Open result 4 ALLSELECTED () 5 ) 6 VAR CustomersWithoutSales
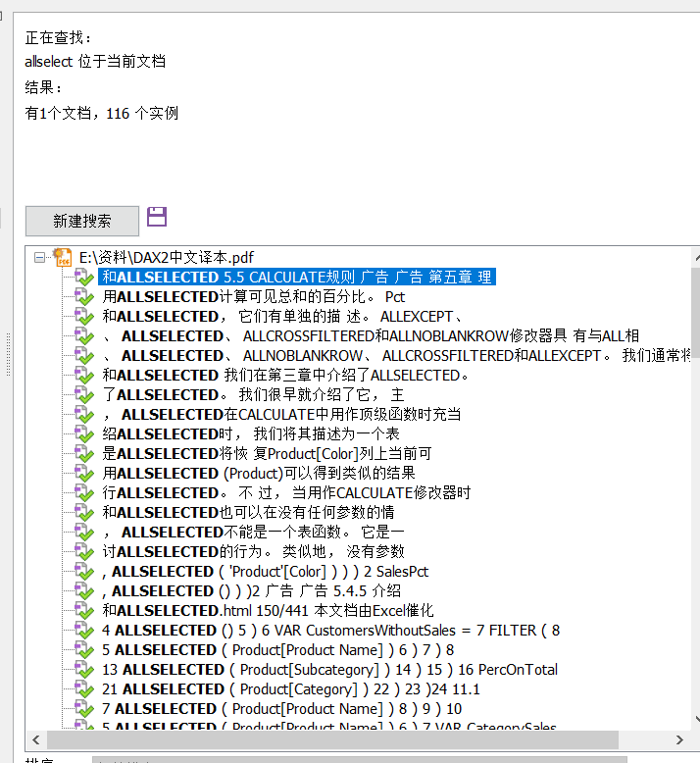The height and width of the screenshot is (763, 700). pyautogui.click(x=331, y=631)
